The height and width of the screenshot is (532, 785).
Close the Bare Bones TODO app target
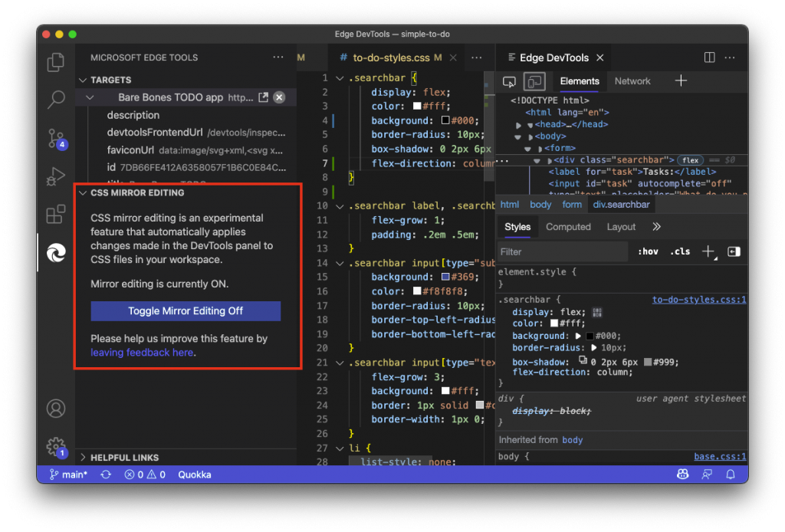click(x=279, y=97)
